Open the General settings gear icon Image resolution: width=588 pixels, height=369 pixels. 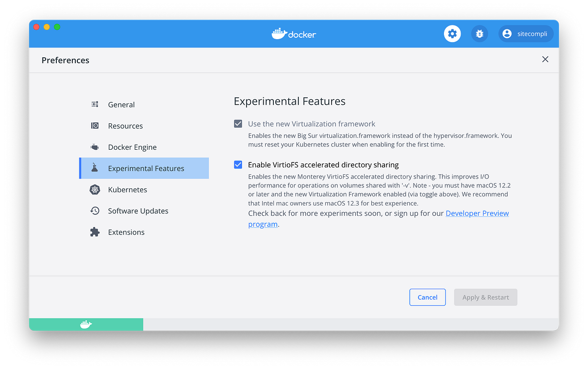94,104
